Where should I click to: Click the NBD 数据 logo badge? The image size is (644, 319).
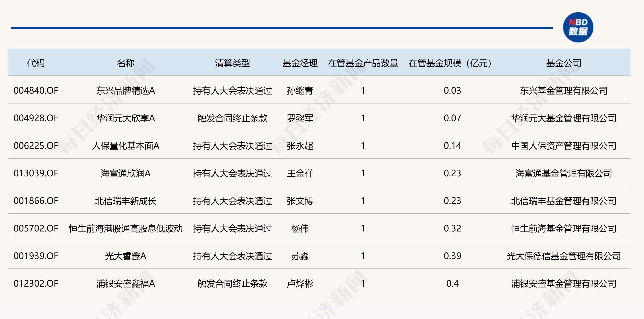578,27
